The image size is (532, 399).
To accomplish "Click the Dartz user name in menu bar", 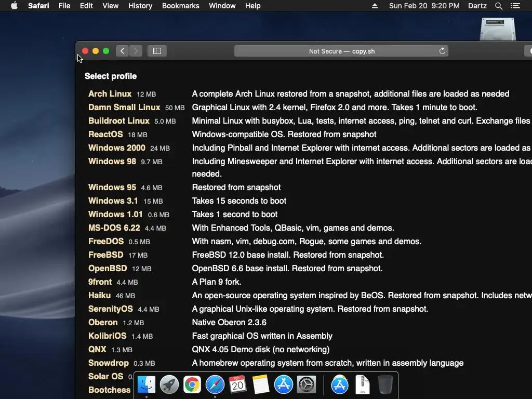I will click(477, 6).
